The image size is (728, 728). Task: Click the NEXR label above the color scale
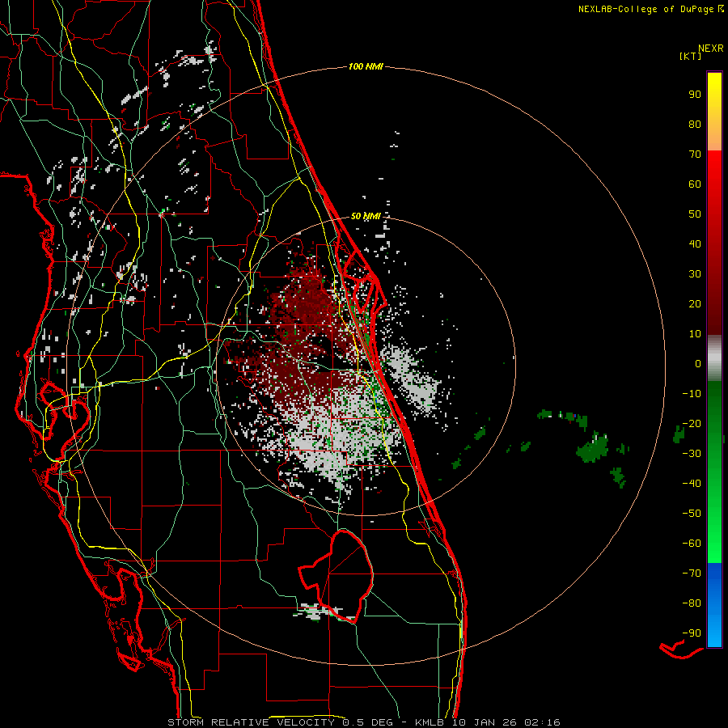[x=711, y=49]
